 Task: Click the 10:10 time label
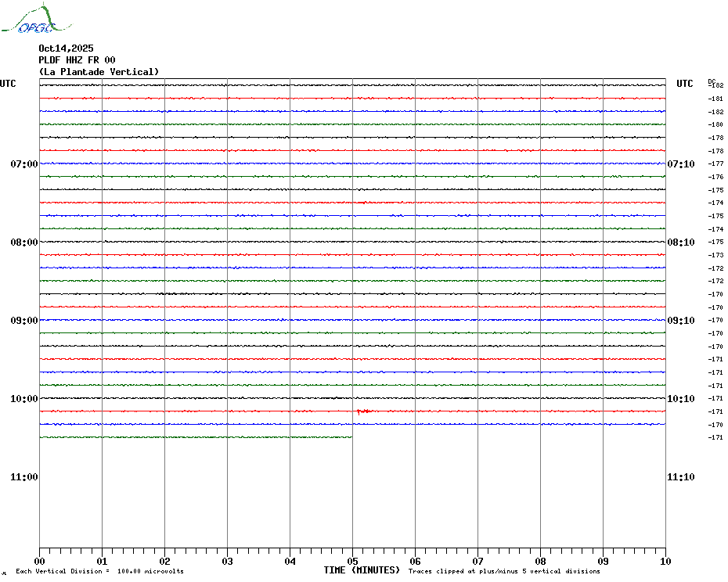click(681, 399)
